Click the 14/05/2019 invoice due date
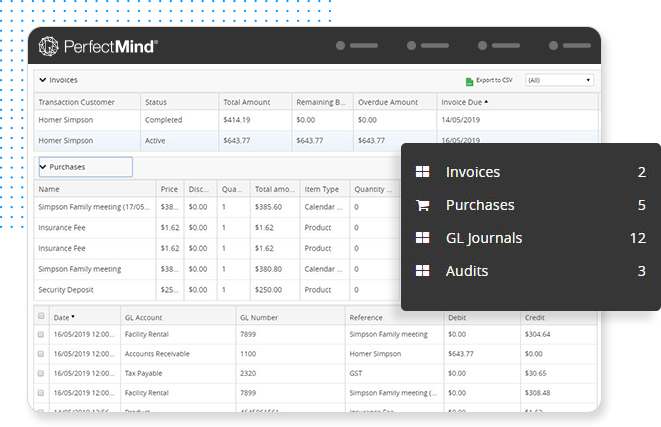 point(460,120)
